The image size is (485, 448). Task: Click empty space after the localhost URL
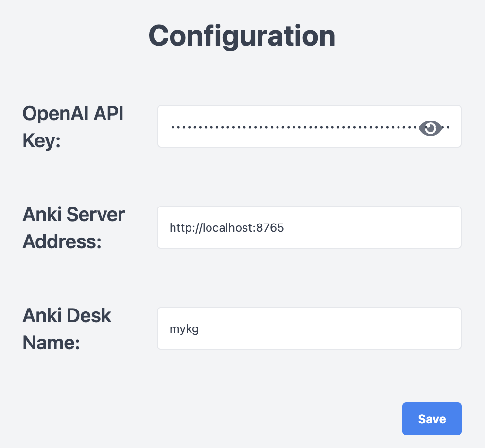[x=369, y=227]
